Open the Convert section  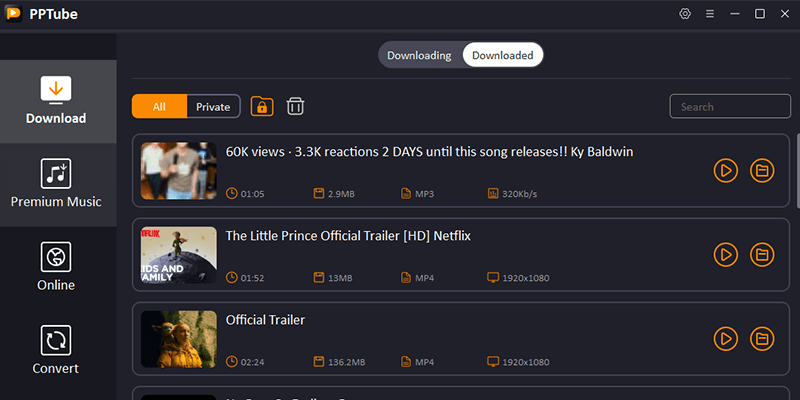(56, 351)
